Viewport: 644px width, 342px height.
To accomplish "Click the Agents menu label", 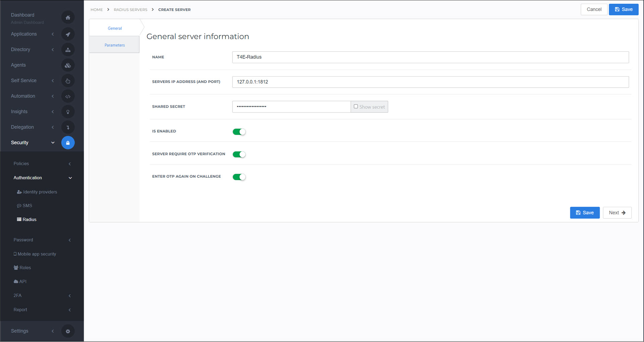I will pyautogui.click(x=18, y=65).
